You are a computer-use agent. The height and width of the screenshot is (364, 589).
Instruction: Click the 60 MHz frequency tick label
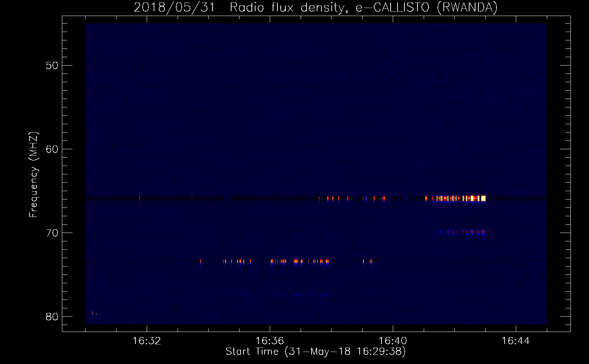[52, 149]
